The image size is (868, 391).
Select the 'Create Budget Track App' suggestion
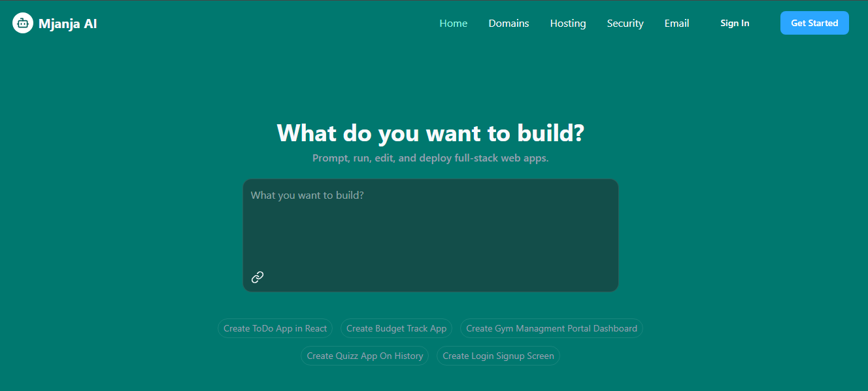click(x=395, y=328)
